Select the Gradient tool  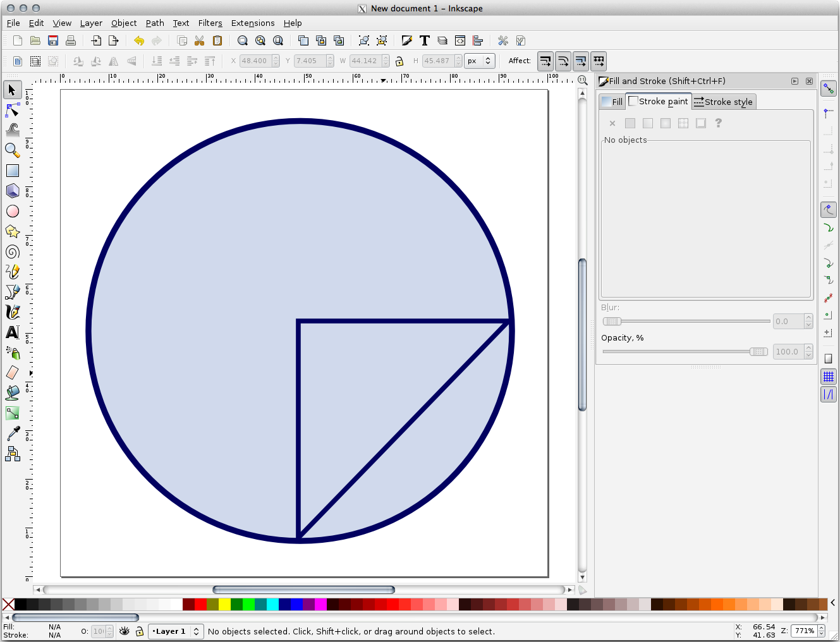(13, 413)
